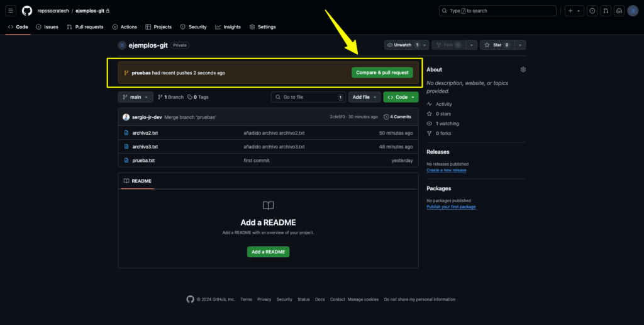Click Manage cookies in footer

(x=363, y=300)
